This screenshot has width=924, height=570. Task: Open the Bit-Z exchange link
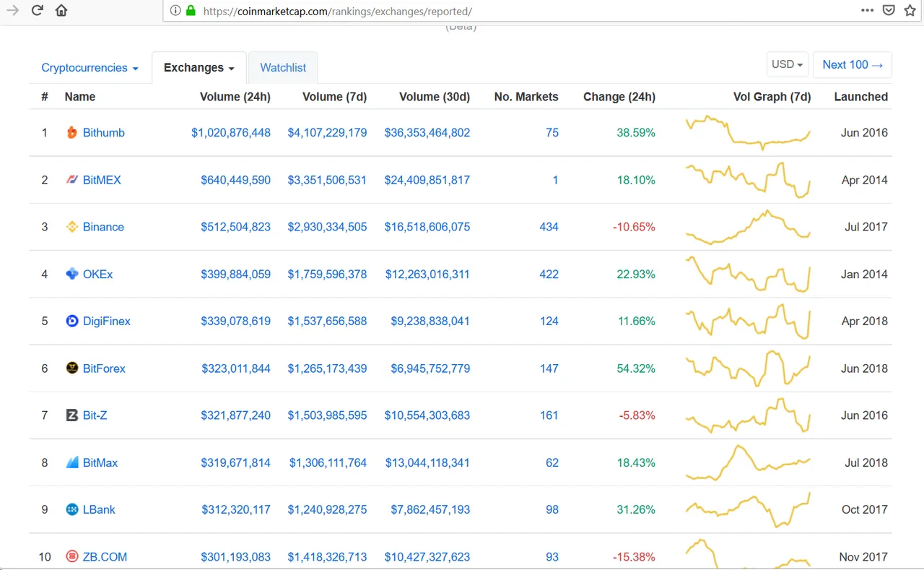point(95,415)
